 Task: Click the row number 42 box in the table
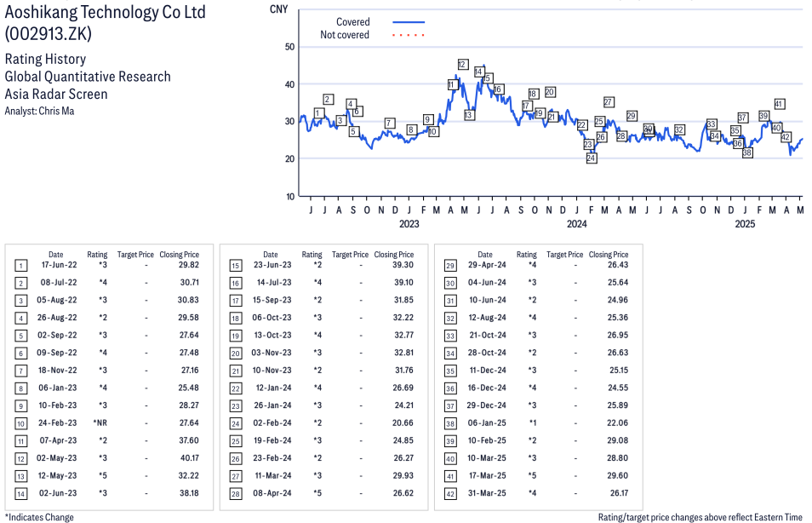point(450,494)
